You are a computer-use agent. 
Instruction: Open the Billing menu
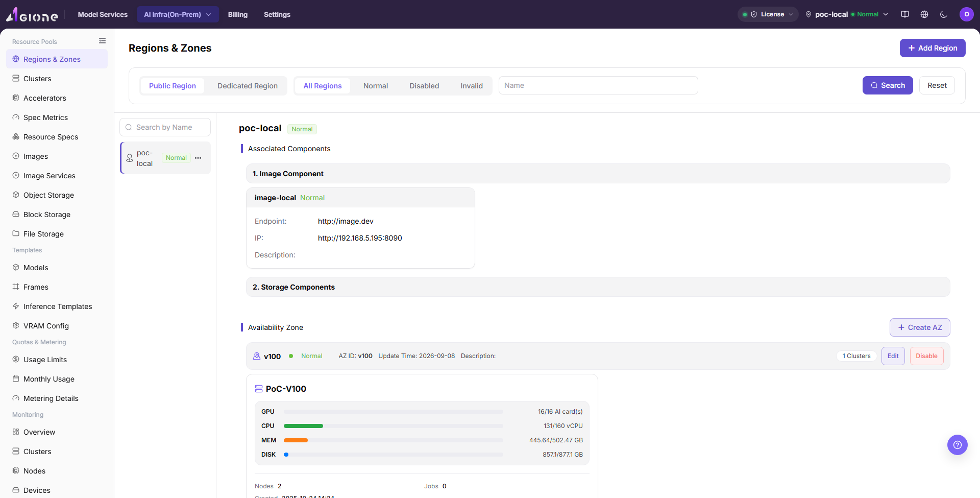click(238, 14)
